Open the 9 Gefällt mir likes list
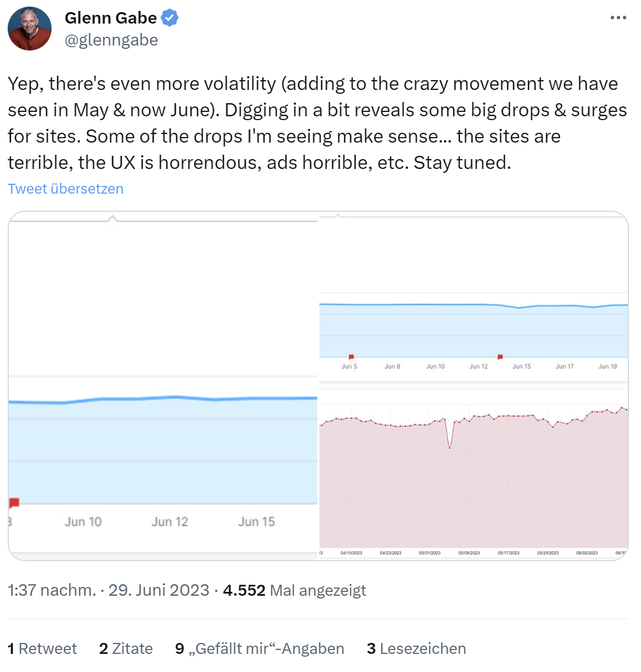 tap(259, 648)
